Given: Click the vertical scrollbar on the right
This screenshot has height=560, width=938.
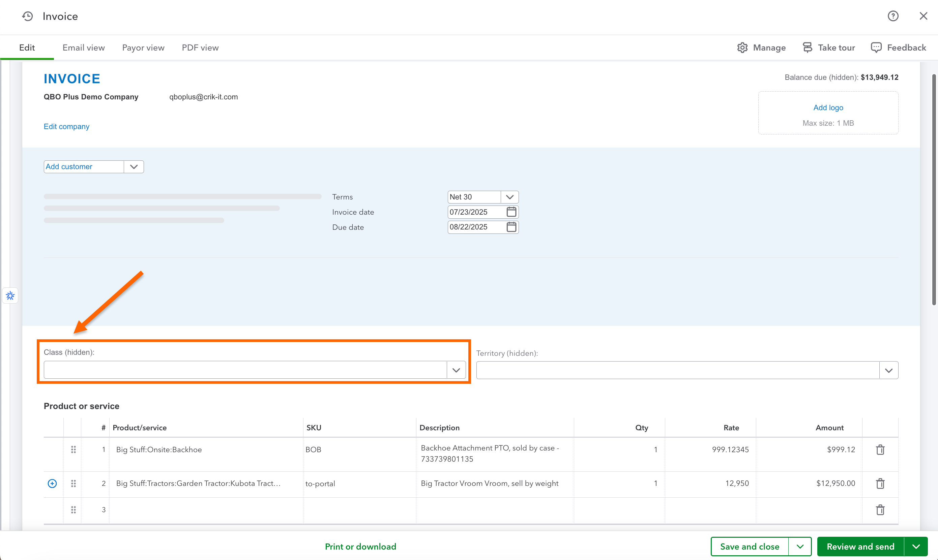Looking at the screenshot, I should click(934, 189).
